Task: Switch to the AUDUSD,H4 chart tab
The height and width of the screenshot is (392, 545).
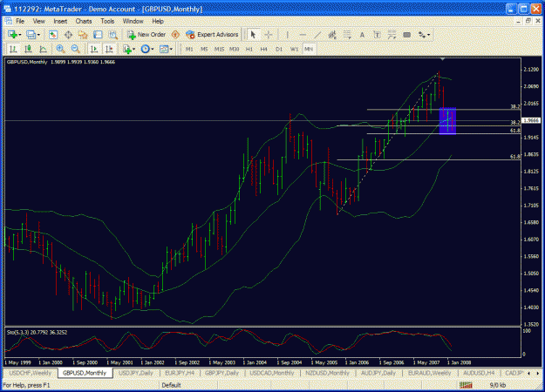Action: coord(479,373)
